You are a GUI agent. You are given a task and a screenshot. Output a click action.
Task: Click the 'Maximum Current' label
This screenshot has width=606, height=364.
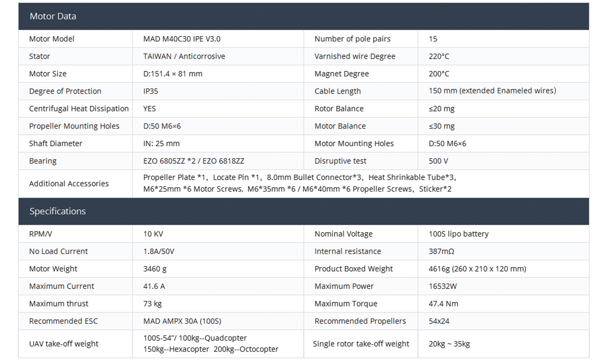point(62,286)
